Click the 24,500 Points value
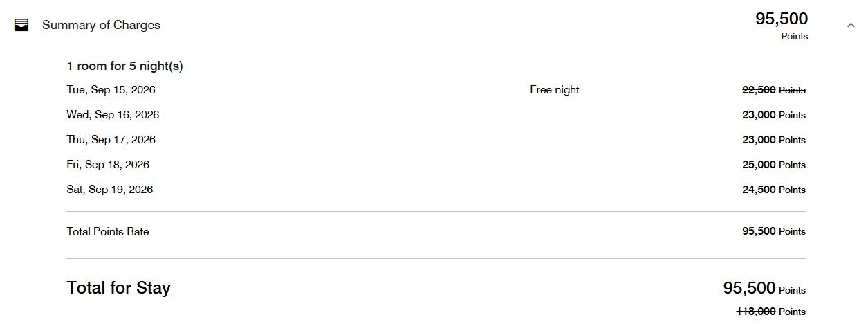This screenshot has width=868, height=324. coord(774,190)
